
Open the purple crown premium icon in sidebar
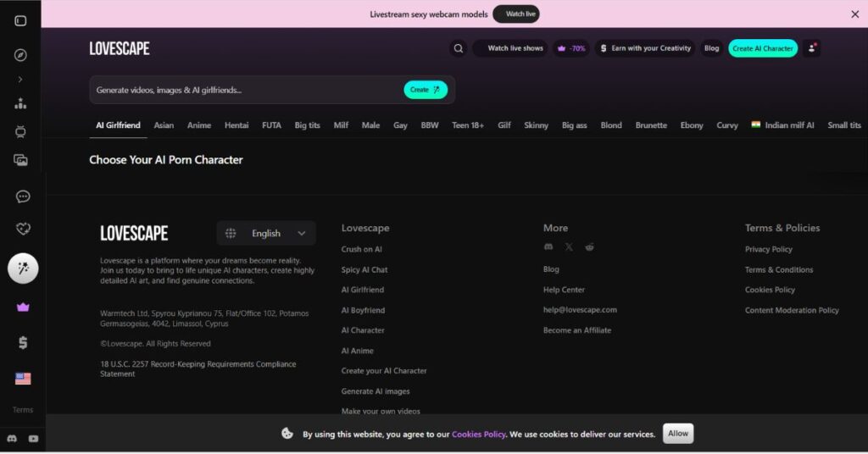[23, 307]
